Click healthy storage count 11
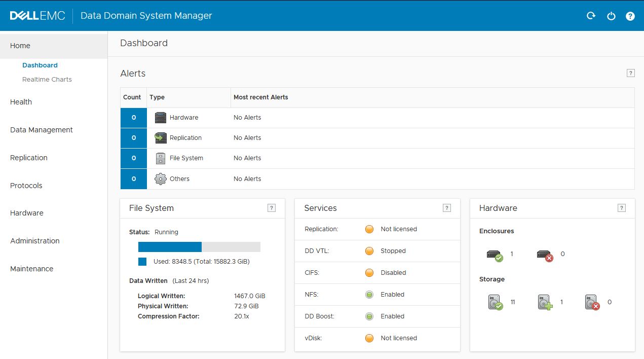This screenshot has height=359, width=644. point(513,302)
